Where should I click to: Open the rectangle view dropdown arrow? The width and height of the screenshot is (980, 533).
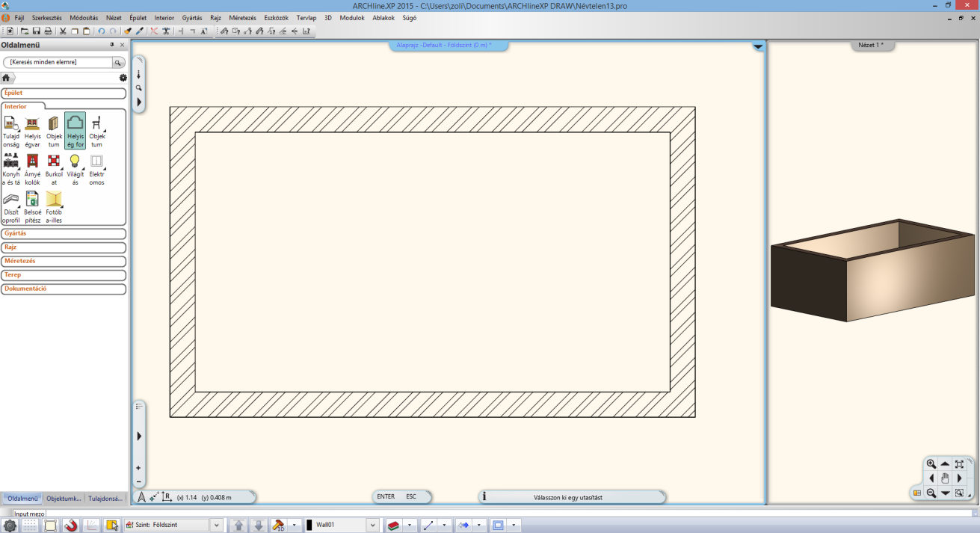(x=514, y=526)
